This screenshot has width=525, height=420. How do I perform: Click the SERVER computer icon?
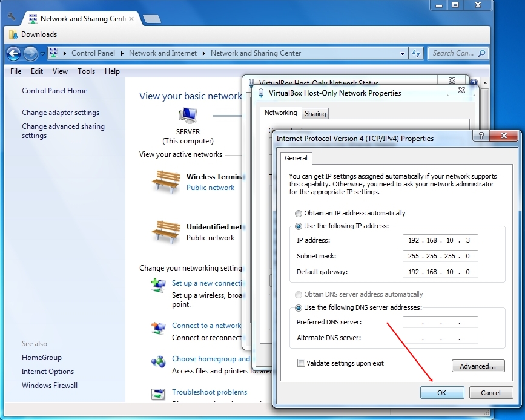(188, 116)
